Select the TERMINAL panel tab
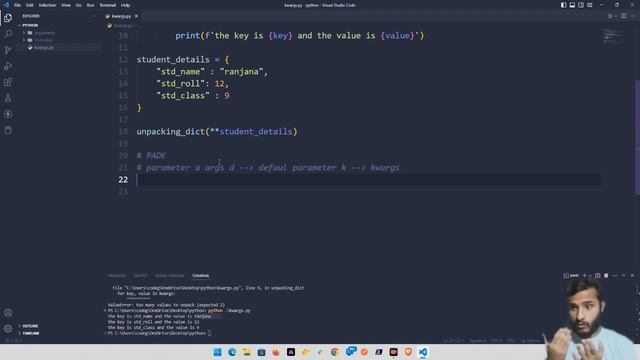This screenshot has height=360, width=640. pos(201,276)
